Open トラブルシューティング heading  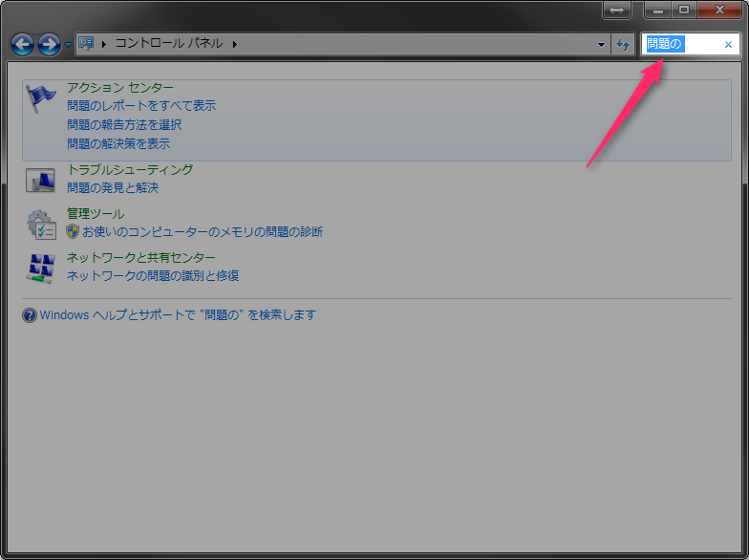[x=130, y=170]
